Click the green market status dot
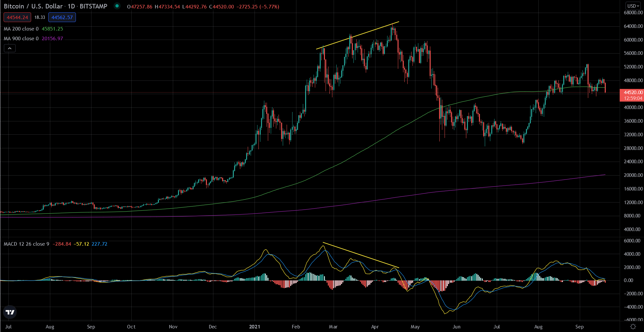Image resolution: width=644 pixels, height=332 pixels. [x=117, y=6]
